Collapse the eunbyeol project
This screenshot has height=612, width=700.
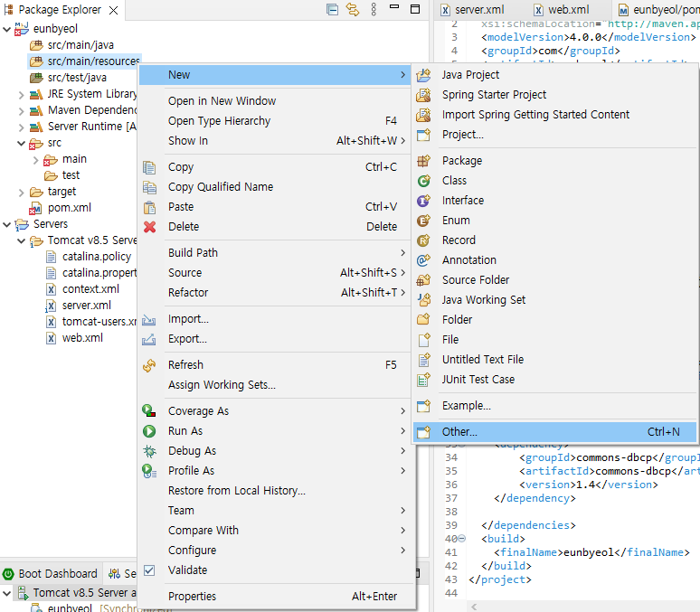6,30
